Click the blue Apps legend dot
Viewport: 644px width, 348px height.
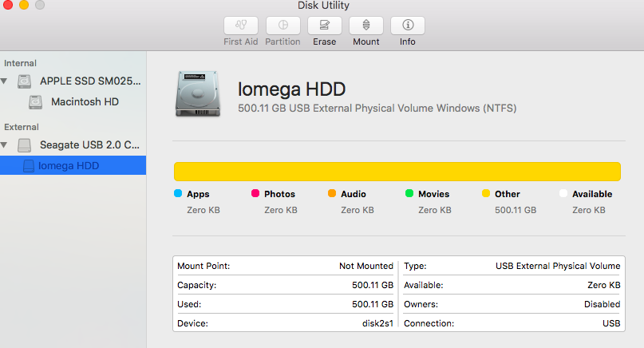(178, 193)
